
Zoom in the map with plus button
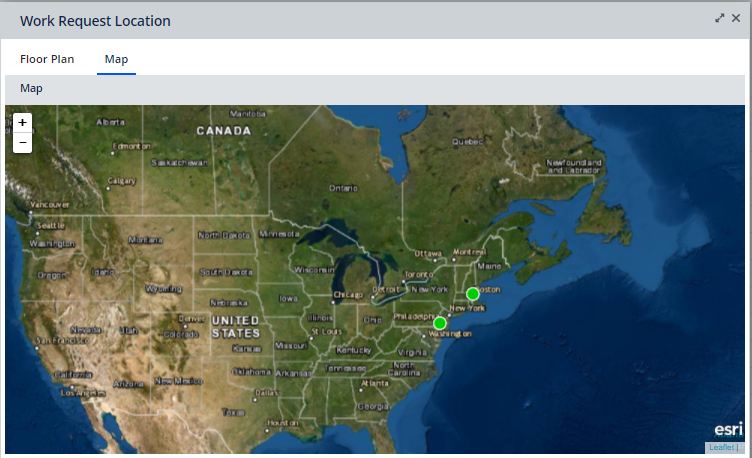pyautogui.click(x=23, y=123)
